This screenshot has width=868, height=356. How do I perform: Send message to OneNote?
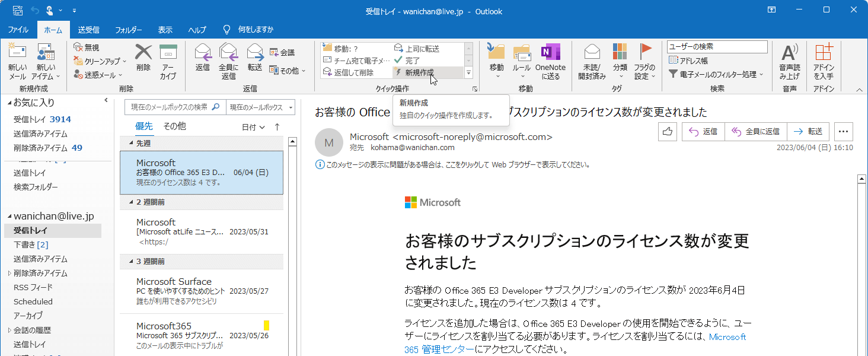[x=550, y=62]
